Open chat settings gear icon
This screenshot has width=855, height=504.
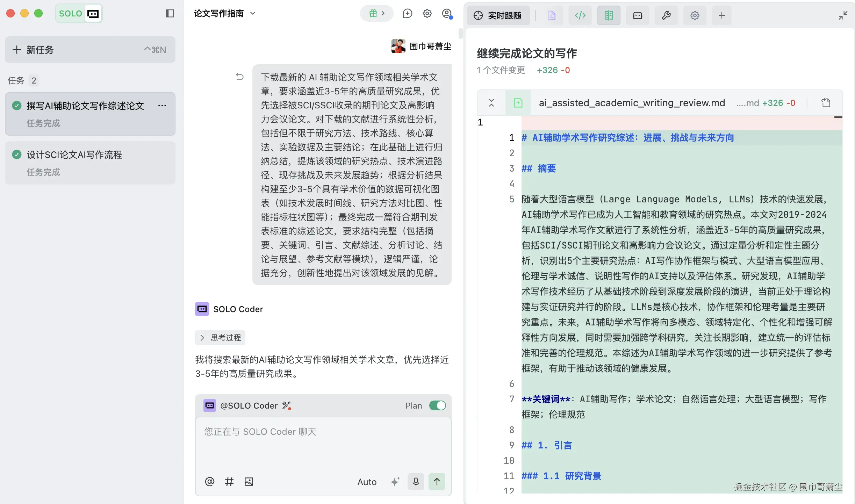pos(427,14)
